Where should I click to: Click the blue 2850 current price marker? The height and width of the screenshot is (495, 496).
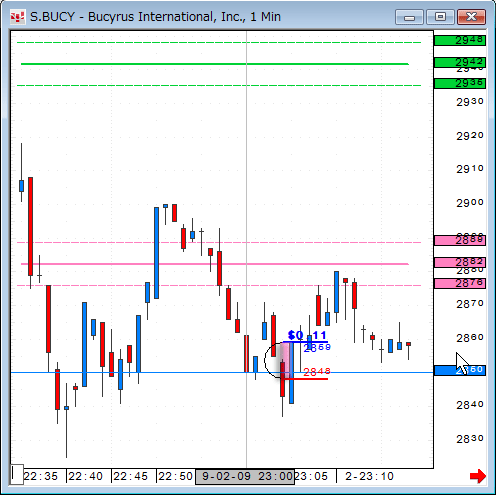pyautogui.click(x=460, y=370)
